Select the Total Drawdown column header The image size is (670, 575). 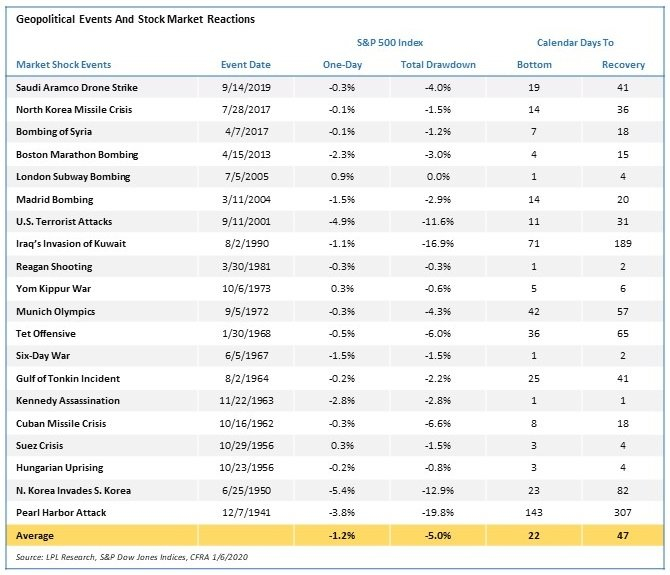click(438, 65)
